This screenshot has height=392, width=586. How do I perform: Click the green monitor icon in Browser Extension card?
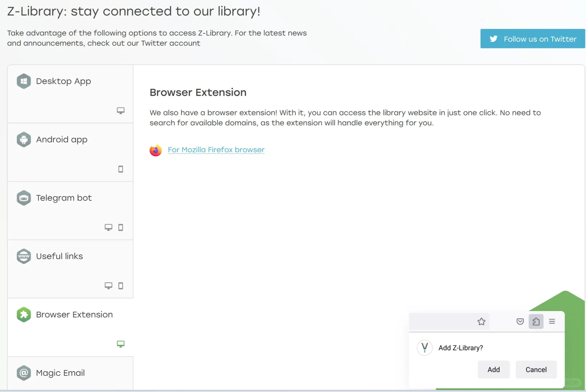coord(120,344)
